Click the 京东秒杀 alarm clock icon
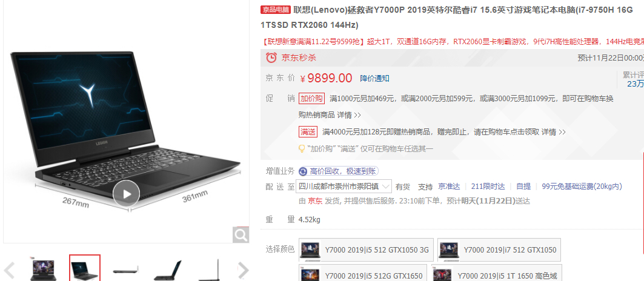The width and height of the screenshot is (644, 281). (x=271, y=58)
